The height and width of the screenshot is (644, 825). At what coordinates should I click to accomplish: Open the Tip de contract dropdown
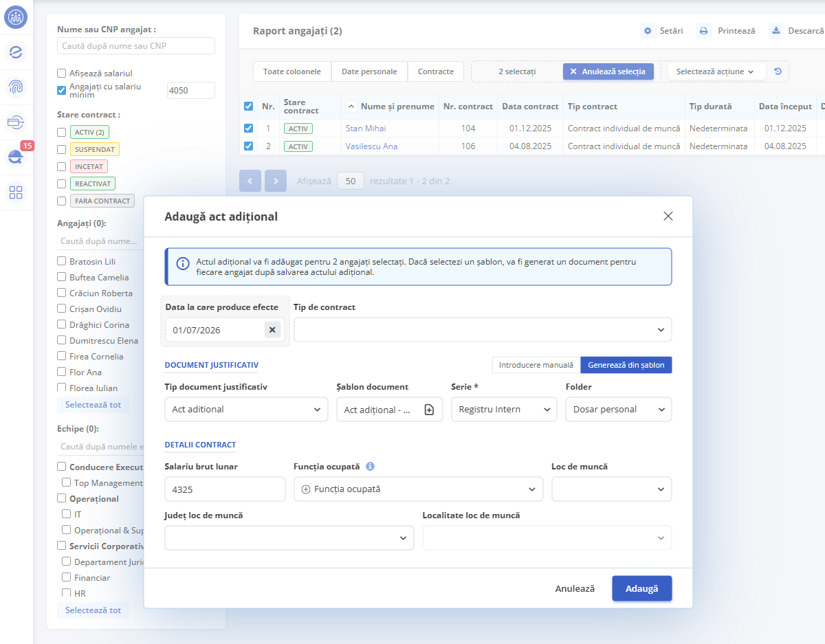(483, 330)
